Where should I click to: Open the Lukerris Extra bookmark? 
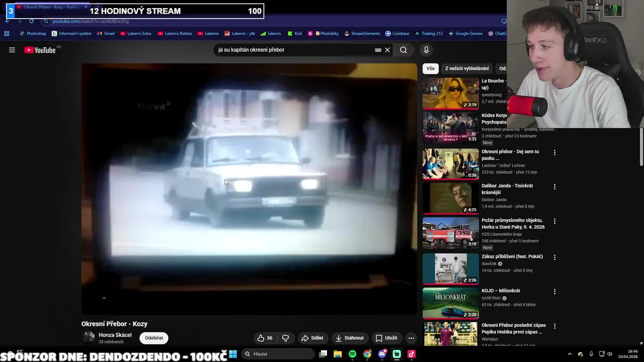click(135, 34)
